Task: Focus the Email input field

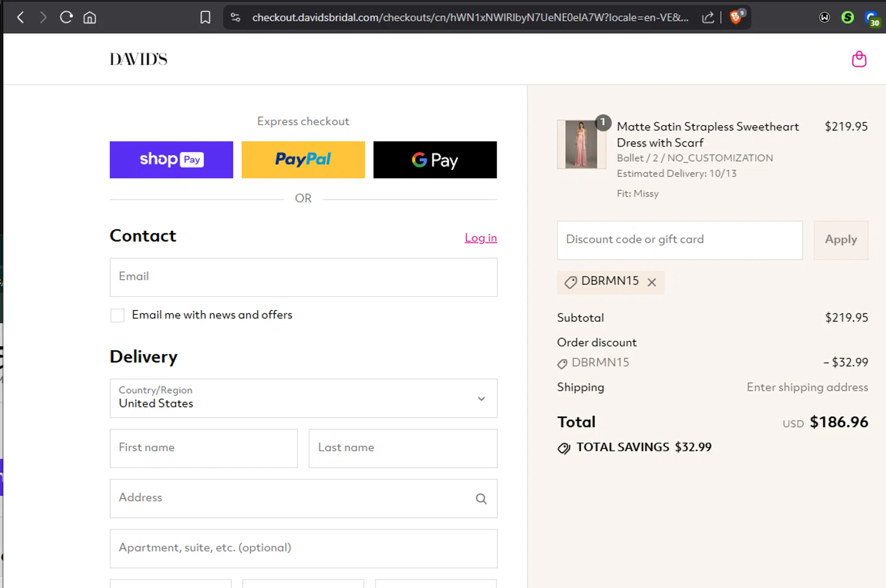Action: [x=304, y=277]
